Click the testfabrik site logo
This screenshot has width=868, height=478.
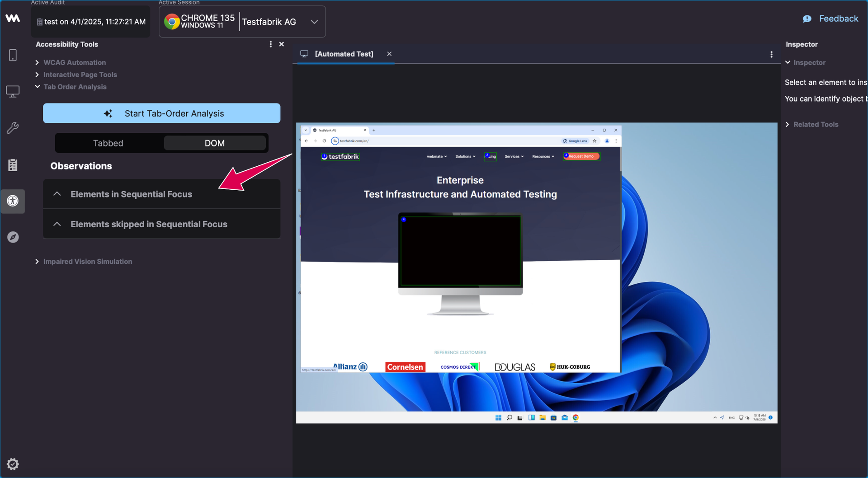coord(340,156)
